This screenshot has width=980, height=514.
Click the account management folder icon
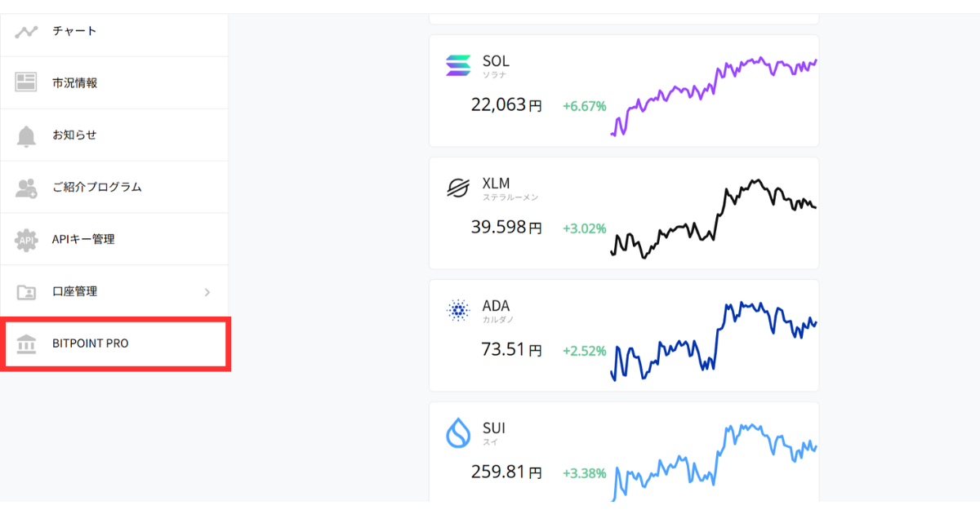[26, 292]
